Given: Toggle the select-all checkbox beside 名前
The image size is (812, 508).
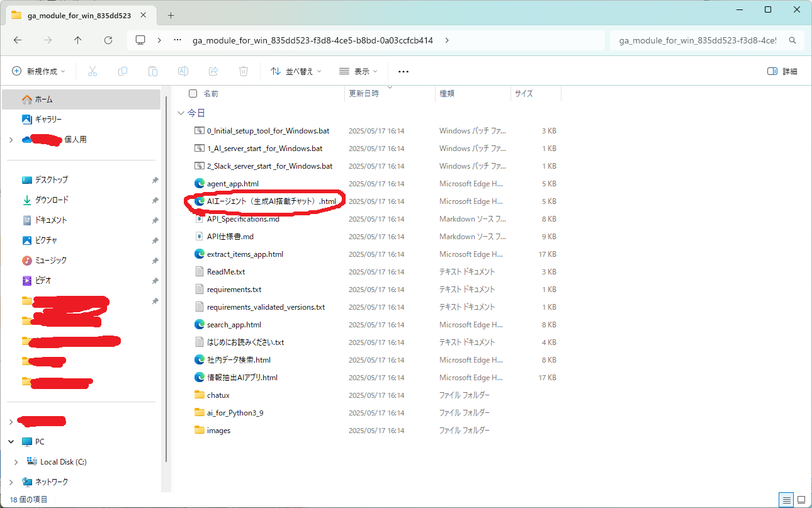Looking at the screenshot, I should pyautogui.click(x=193, y=93).
